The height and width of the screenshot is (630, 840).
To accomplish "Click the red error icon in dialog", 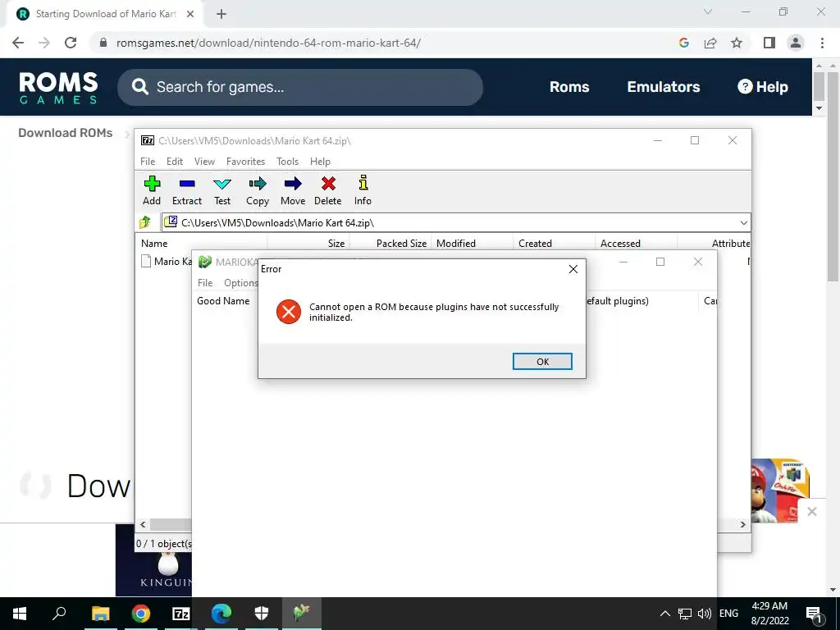I will click(x=288, y=311).
